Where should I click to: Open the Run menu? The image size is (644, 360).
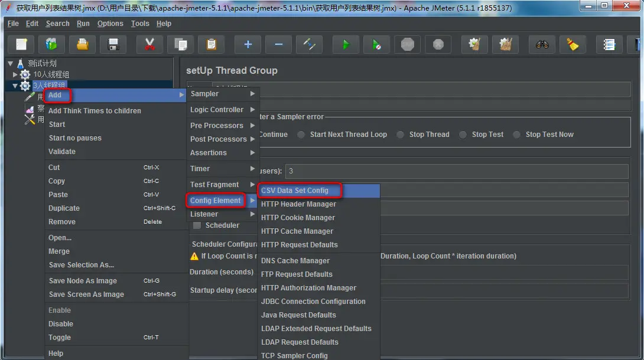click(83, 24)
